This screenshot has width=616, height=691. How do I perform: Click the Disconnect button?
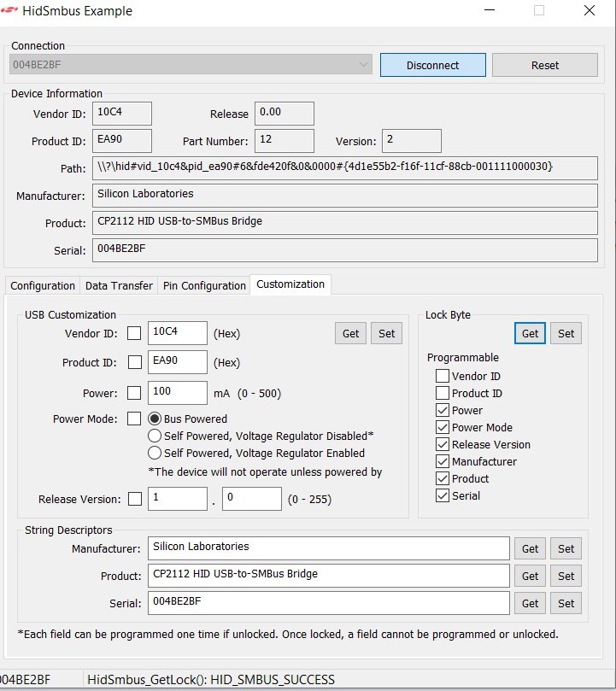pyautogui.click(x=432, y=65)
